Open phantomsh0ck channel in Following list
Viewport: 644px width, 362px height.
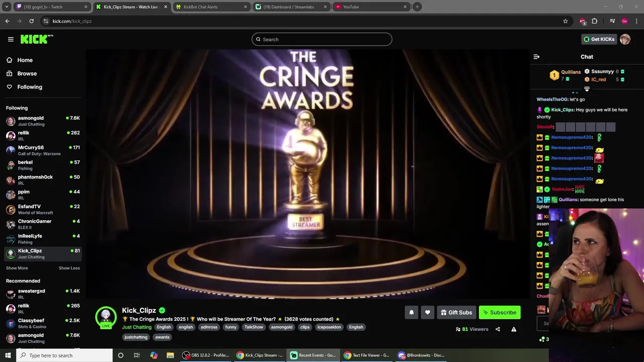(x=43, y=180)
